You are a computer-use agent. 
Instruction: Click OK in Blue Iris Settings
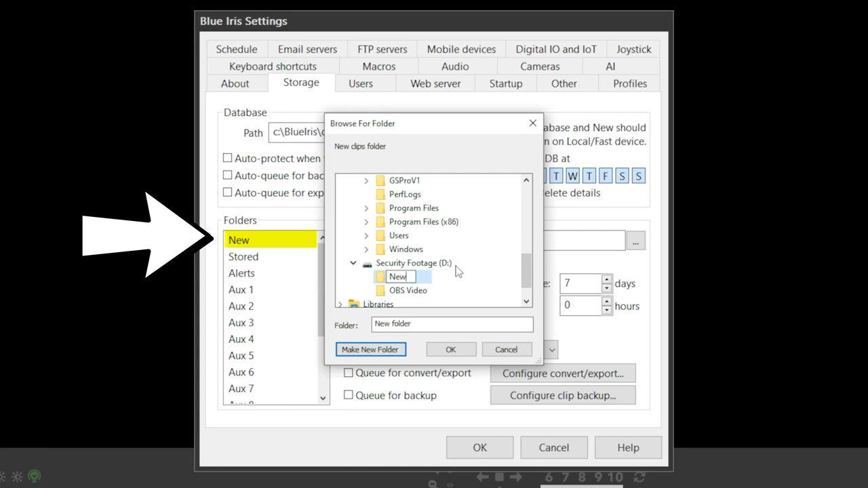pyautogui.click(x=480, y=447)
